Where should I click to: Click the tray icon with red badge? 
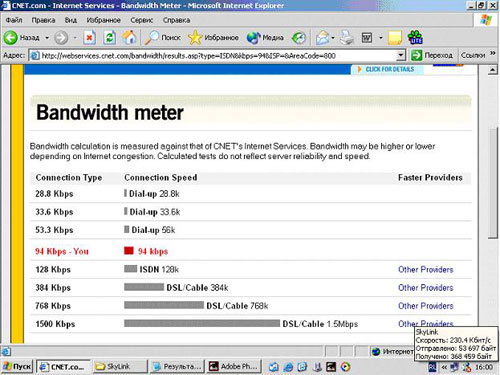tap(467, 367)
